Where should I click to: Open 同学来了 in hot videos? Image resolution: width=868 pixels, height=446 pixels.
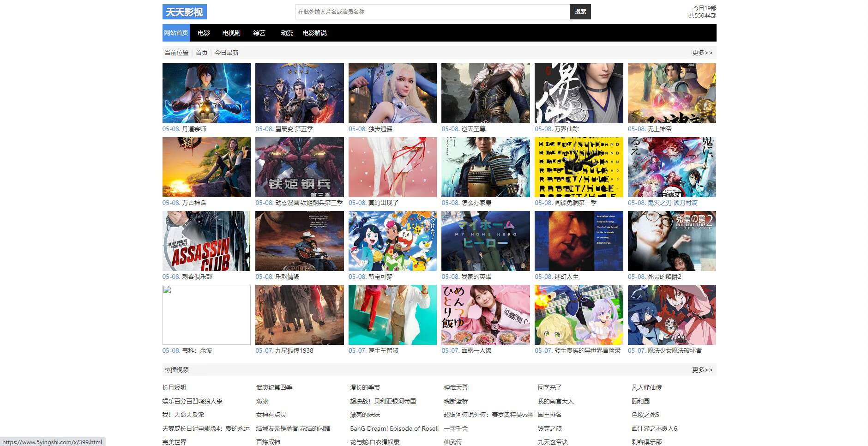(x=550, y=387)
